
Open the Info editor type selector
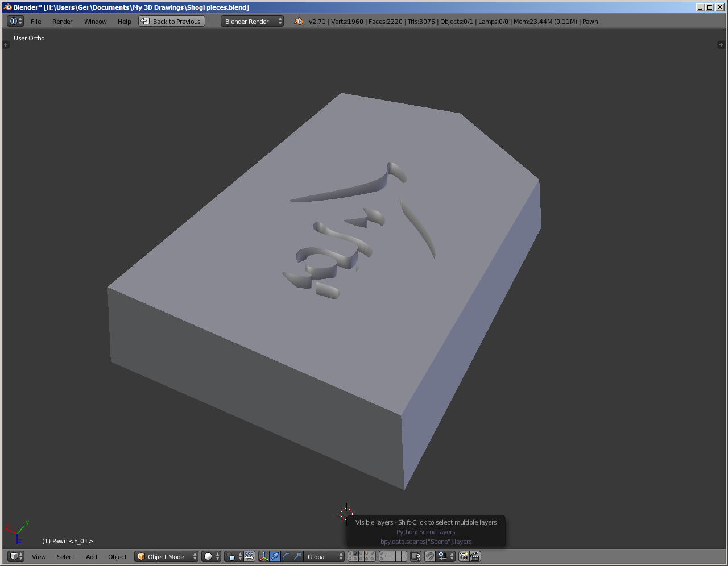[x=15, y=21]
